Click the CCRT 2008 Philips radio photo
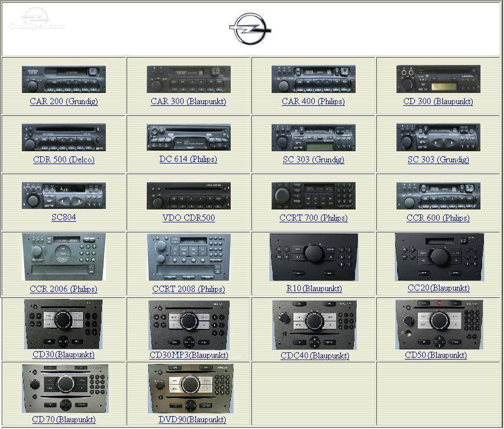Screen dimensions: 504x429 [x=189, y=257]
